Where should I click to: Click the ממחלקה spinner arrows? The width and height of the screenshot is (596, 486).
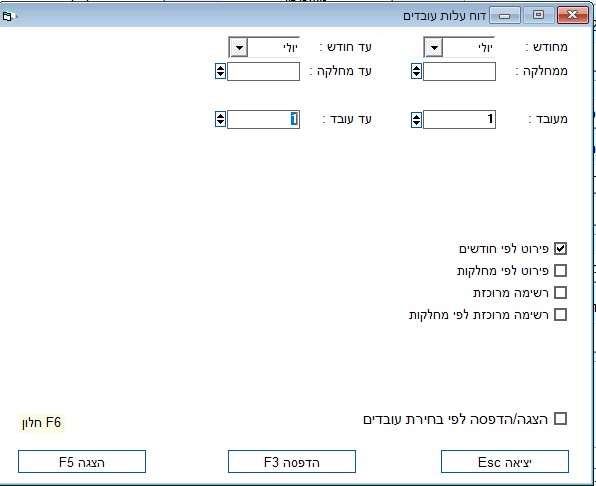click(416, 71)
